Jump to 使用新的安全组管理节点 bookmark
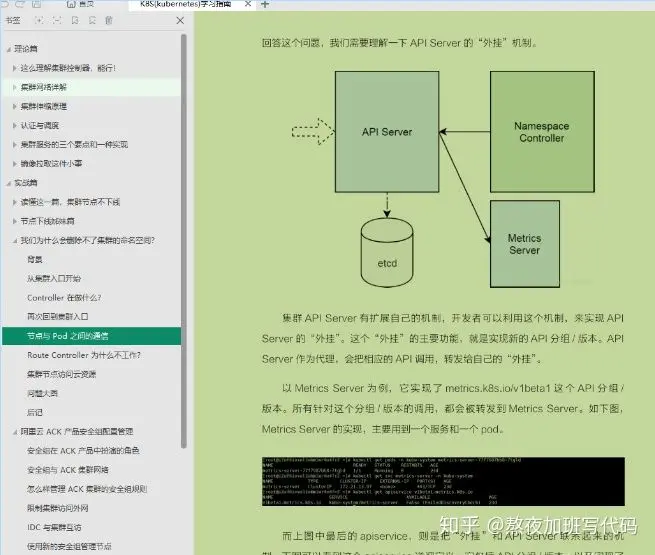The height and width of the screenshot is (555, 655). (69, 546)
